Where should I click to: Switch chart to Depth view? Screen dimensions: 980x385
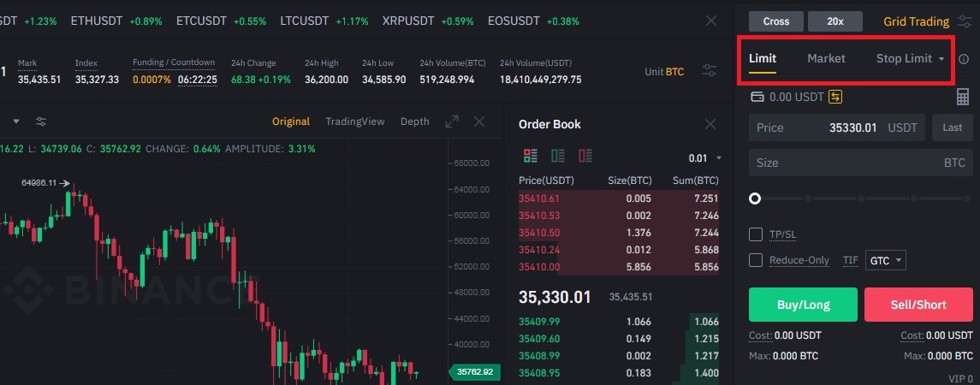point(415,121)
